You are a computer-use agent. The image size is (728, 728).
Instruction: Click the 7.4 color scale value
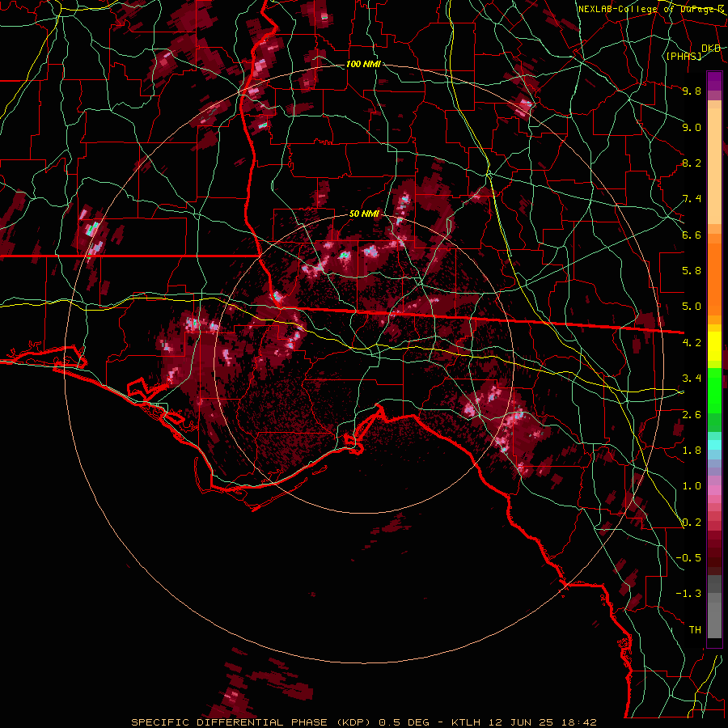click(x=692, y=199)
